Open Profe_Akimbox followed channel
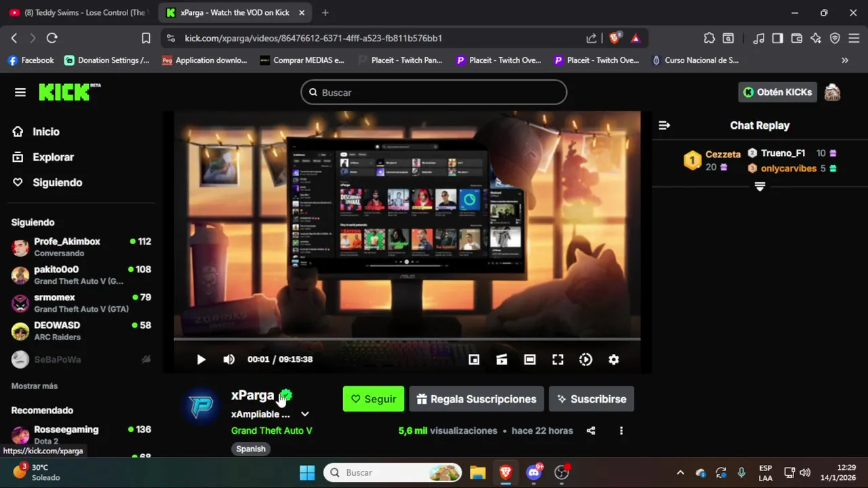This screenshot has width=868, height=488. pos(81,247)
